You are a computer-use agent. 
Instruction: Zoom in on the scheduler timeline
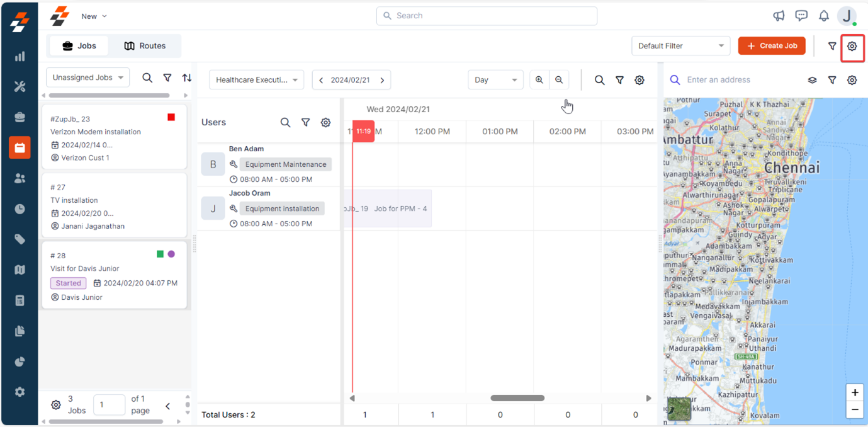point(539,80)
